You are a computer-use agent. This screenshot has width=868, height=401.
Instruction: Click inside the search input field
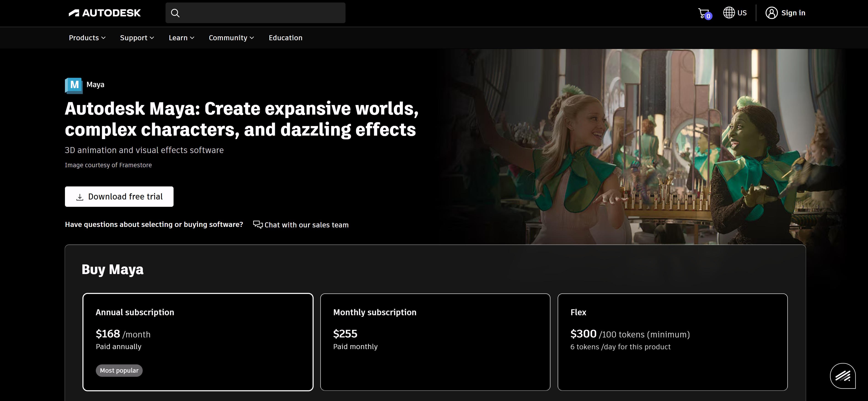click(263, 13)
